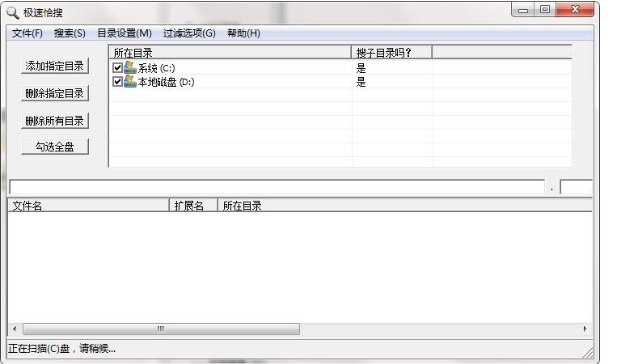Click the resize grip in status bar corner
Viewport: 621px width, 364px height.
[x=589, y=353]
